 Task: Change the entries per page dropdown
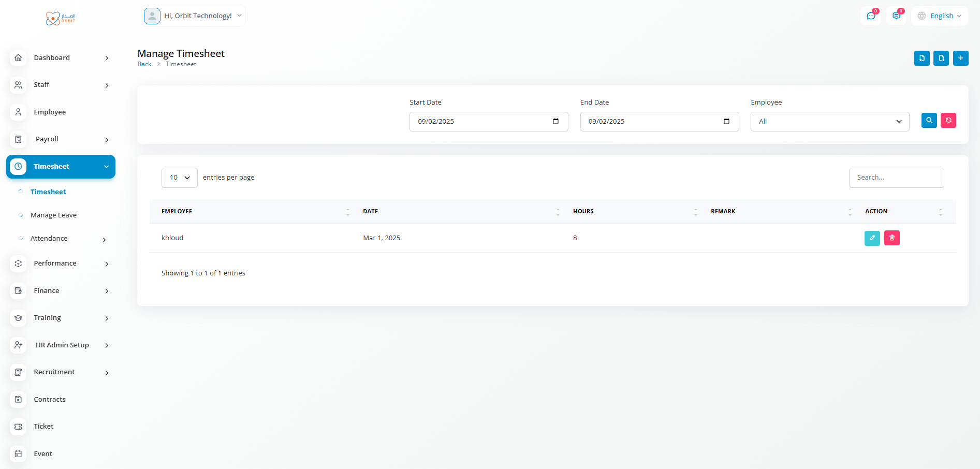(x=179, y=178)
